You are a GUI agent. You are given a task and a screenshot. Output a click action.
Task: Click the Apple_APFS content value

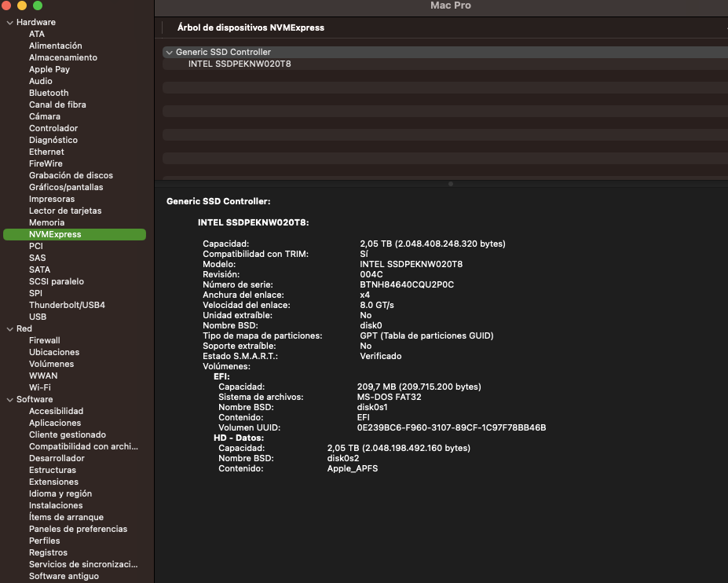click(x=353, y=469)
